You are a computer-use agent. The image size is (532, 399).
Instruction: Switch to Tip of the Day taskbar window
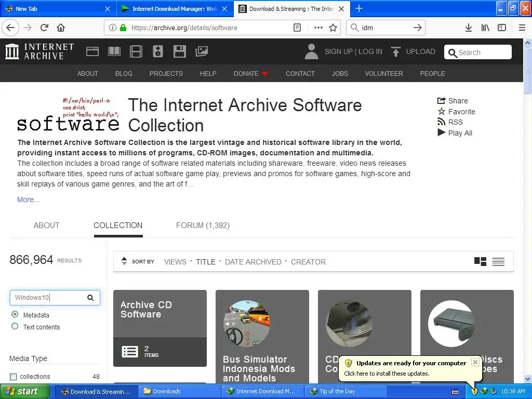coord(346,391)
